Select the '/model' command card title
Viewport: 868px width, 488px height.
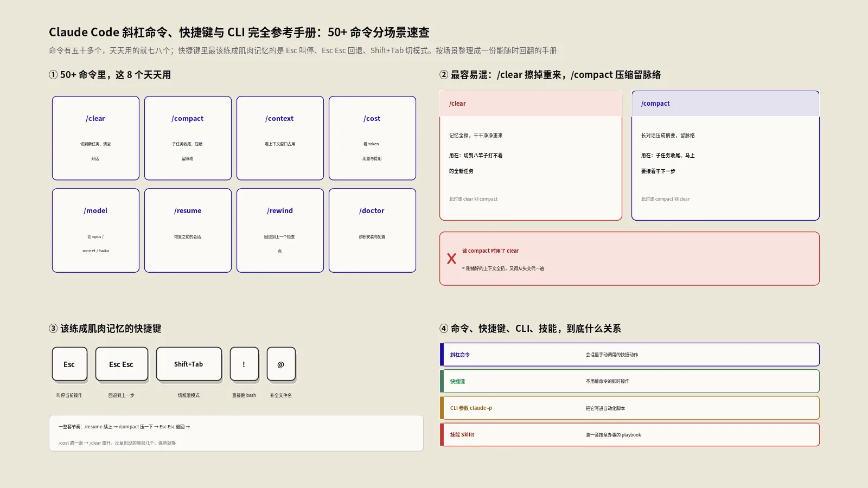(95, 210)
